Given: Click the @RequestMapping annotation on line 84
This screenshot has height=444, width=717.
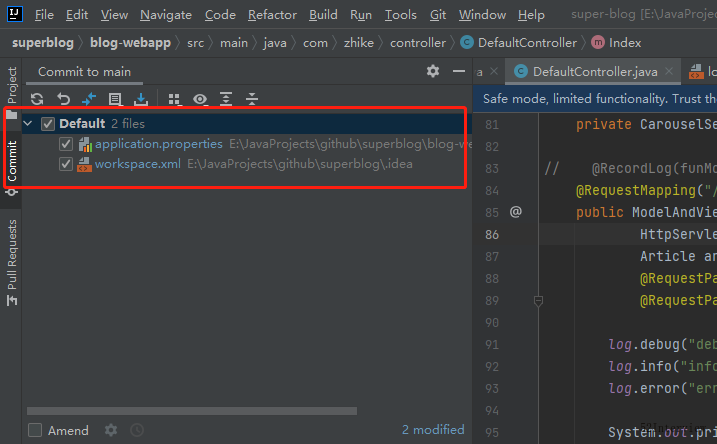Looking at the screenshot, I should pyautogui.click(x=636, y=190).
